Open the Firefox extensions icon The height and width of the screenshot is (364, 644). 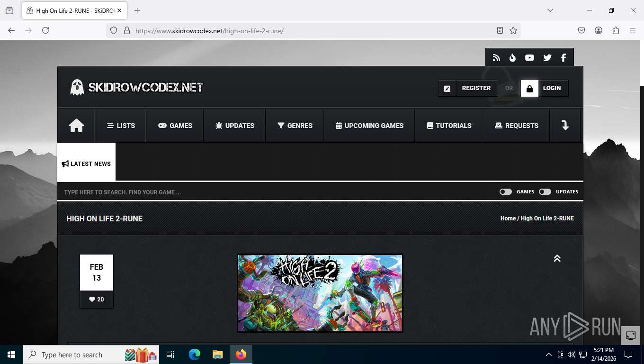tap(616, 30)
